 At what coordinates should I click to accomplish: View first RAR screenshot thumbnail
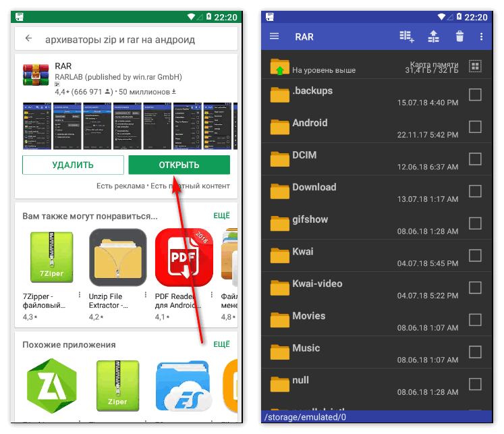(x=37, y=126)
